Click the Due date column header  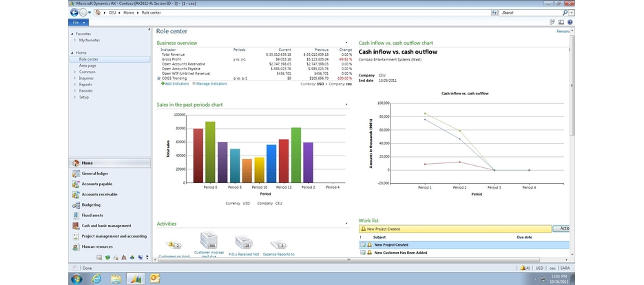tap(524, 237)
